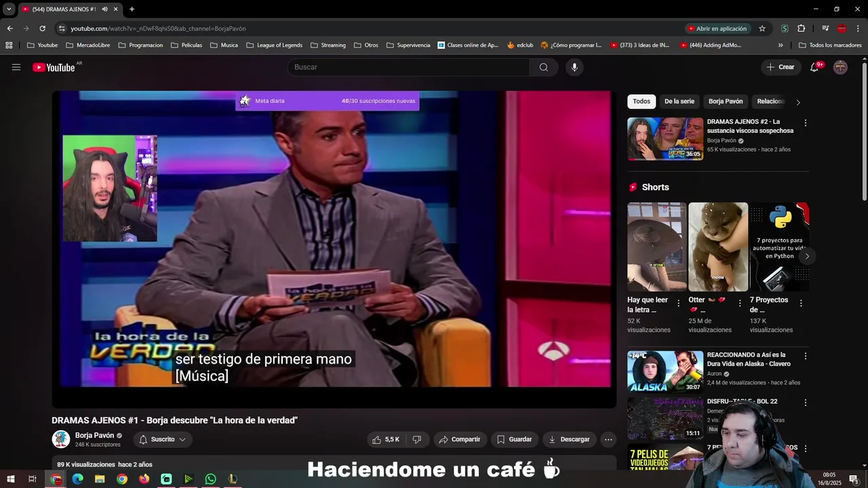Go to the YouTube home logo
Image resolution: width=868 pixels, height=488 pixels.
(x=54, y=67)
